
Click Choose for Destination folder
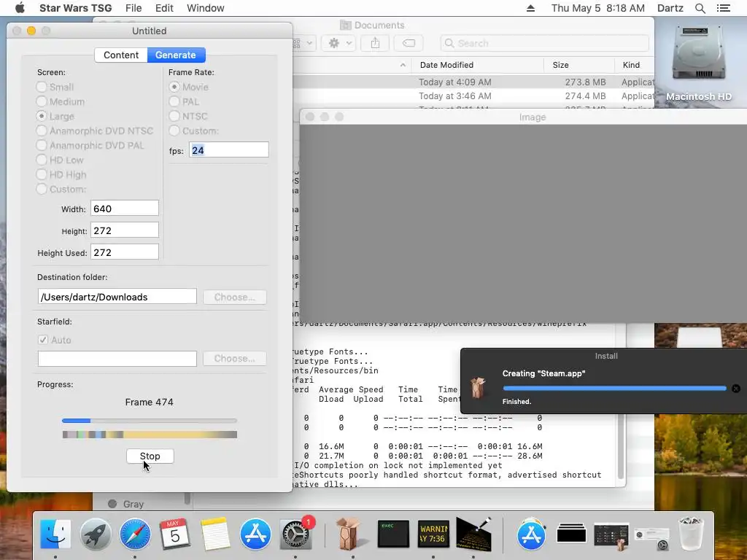pos(234,297)
